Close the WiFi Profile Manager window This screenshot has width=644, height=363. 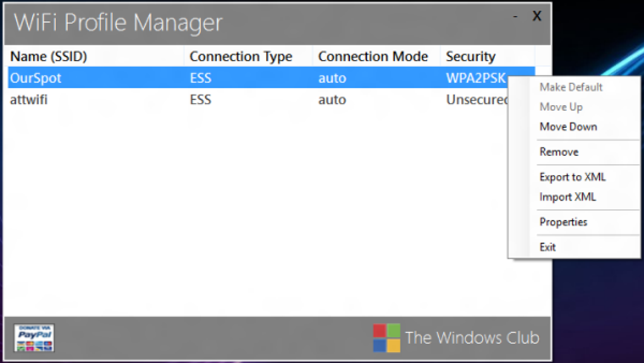[x=537, y=16]
